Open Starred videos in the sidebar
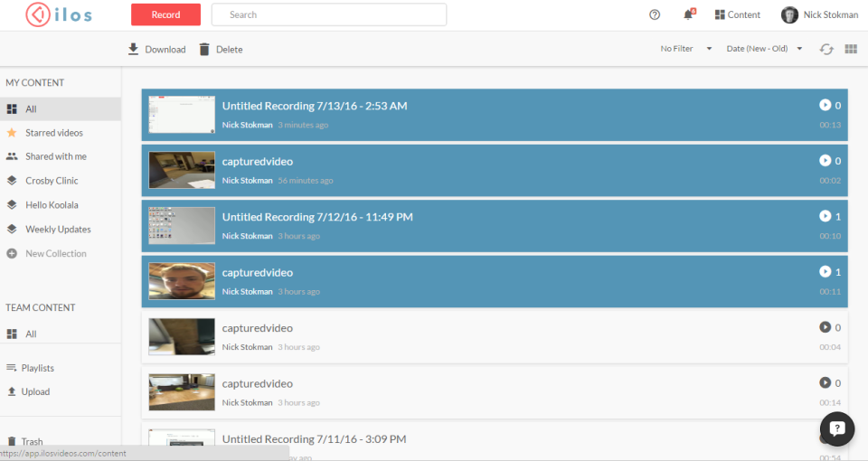The image size is (868, 461). click(54, 133)
